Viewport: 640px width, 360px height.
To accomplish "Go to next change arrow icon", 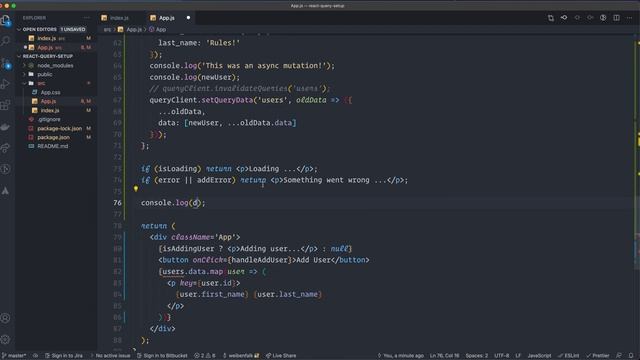I will [x=590, y=18].
